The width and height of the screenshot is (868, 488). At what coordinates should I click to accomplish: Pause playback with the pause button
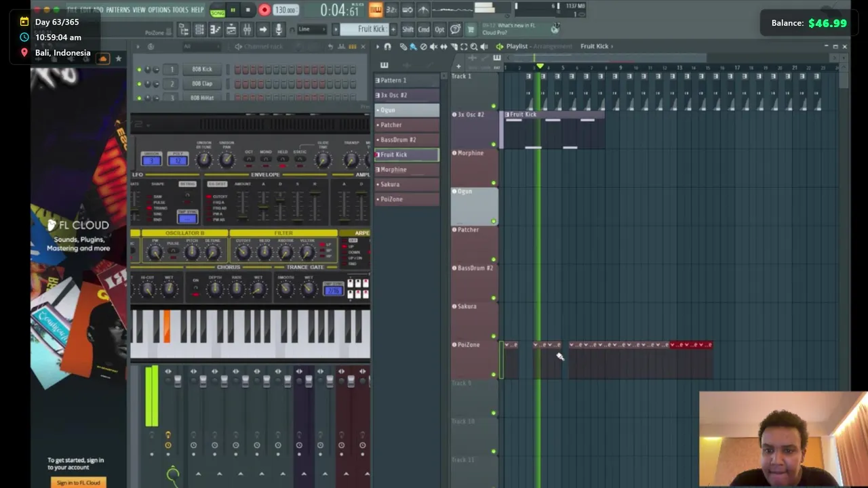coord(233,9)
